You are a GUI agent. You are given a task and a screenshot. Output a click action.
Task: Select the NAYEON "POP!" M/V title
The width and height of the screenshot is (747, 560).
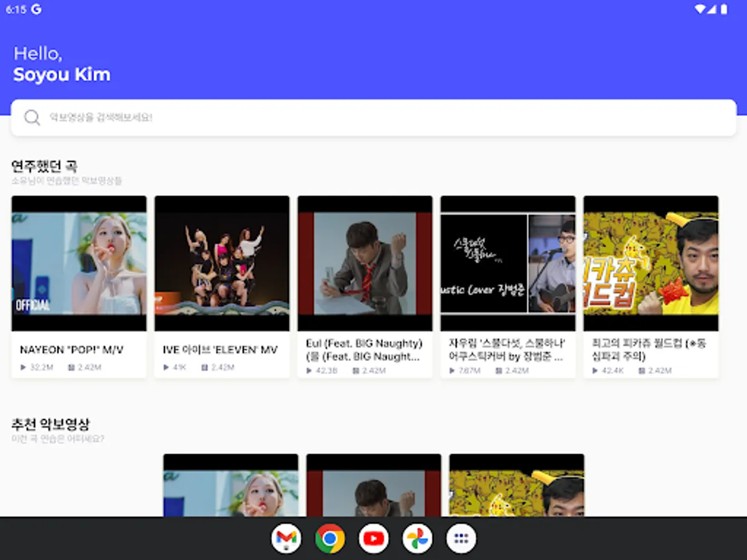pos(72,350)
